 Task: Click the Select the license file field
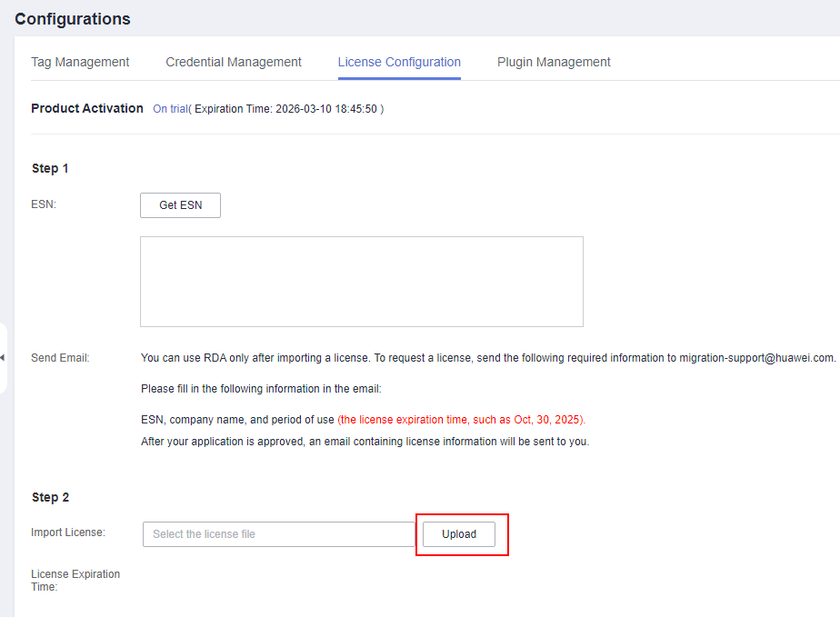279,534
